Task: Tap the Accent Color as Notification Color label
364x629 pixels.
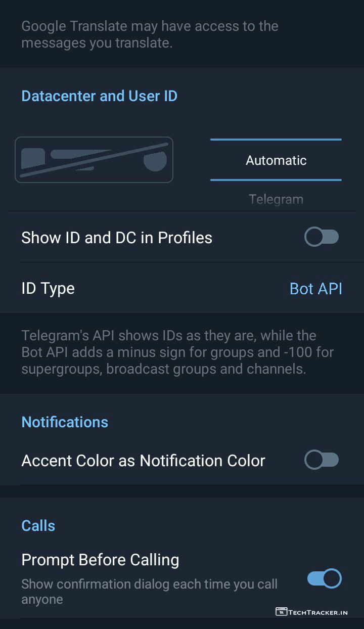Action: 143,461
